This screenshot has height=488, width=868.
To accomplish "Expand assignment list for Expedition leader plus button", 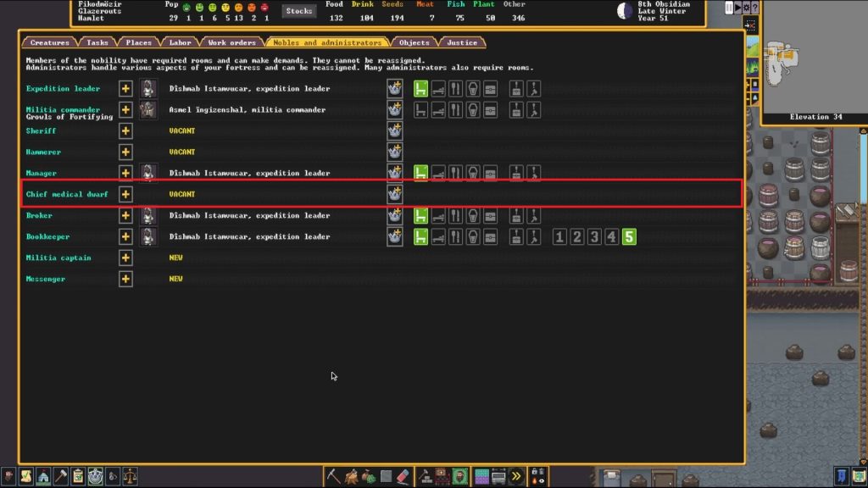I will point(125,88).
